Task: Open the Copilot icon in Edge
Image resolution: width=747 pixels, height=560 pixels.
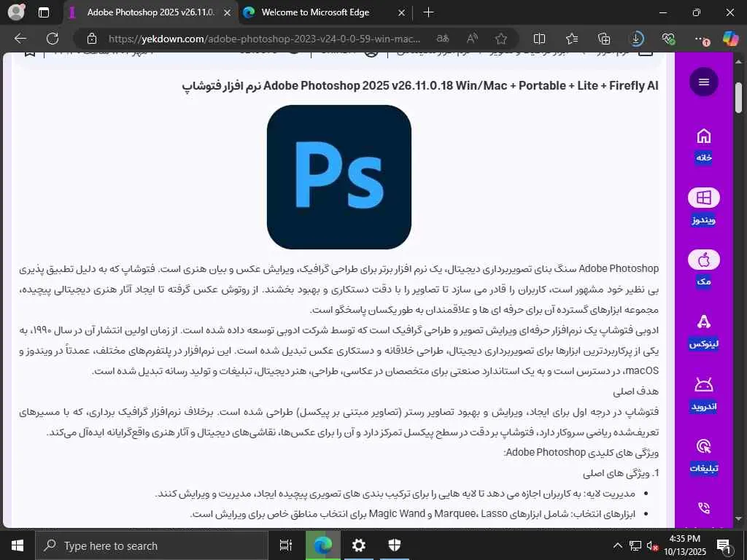Action: 729,39
